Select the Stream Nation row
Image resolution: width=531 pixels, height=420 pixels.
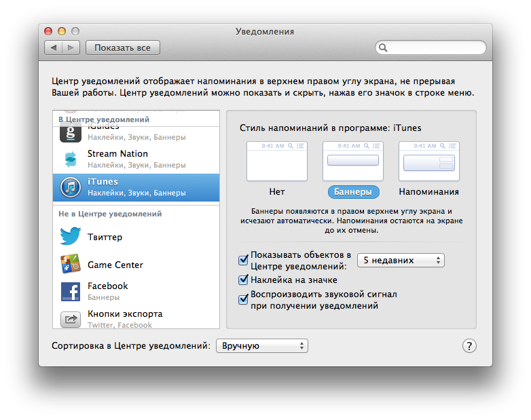click(x=136, y=159)
